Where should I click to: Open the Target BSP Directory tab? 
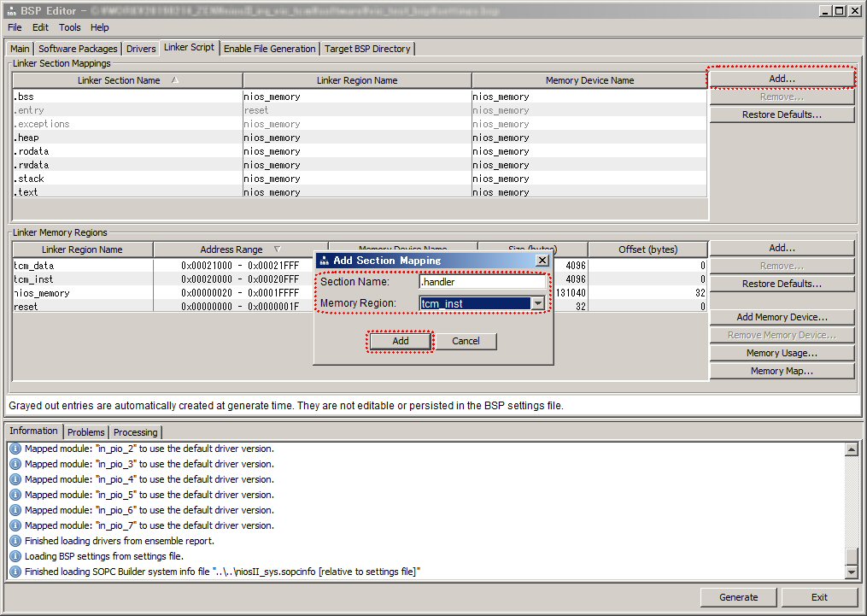coord(367,49)
